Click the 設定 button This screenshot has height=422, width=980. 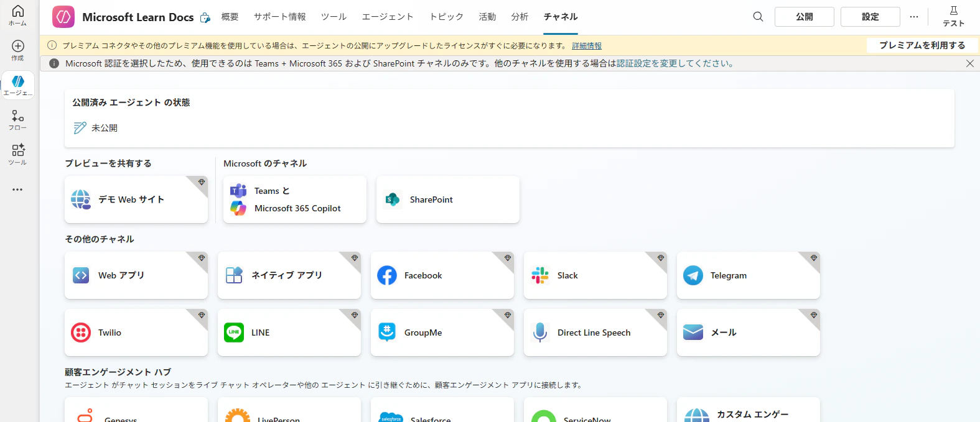tap(870, 17)
